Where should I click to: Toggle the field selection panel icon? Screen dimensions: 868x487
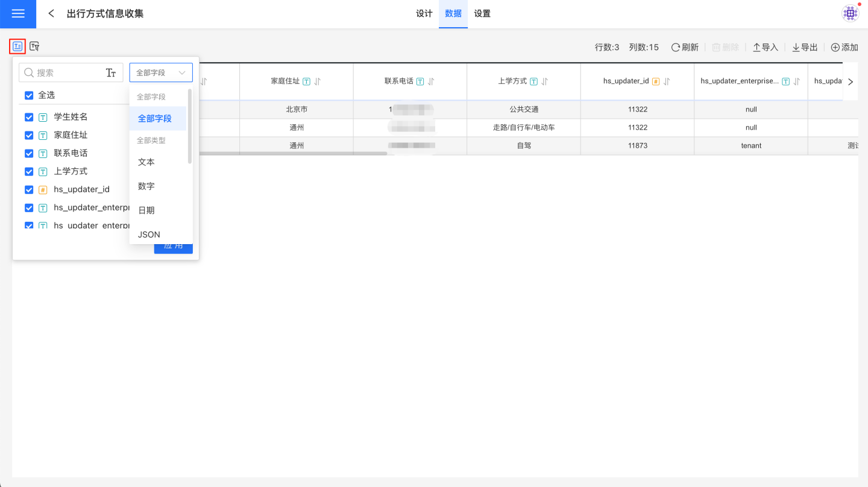click(17, 46)
